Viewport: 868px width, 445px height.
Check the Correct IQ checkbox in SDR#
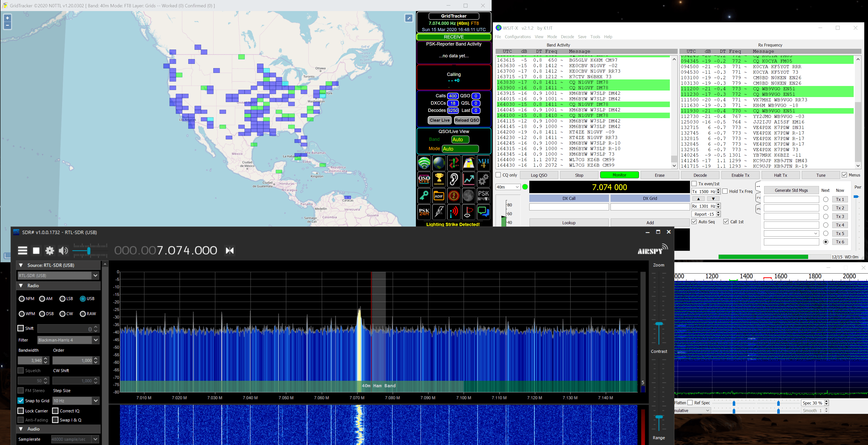56,411
